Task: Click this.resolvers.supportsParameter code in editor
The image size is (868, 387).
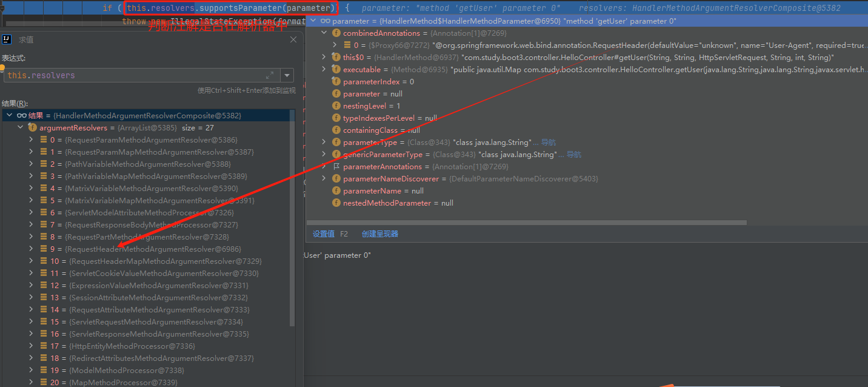Action: click(230, 8)
